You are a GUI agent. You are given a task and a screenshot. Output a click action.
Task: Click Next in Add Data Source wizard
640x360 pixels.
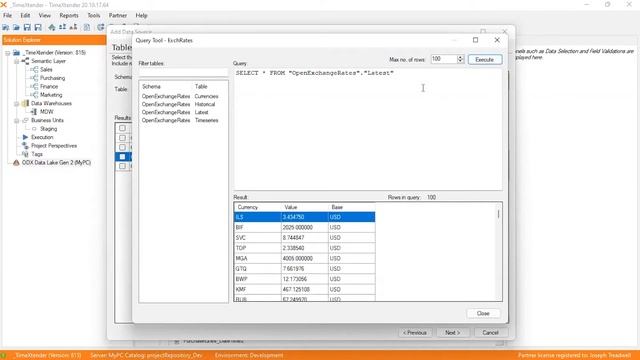453,333
